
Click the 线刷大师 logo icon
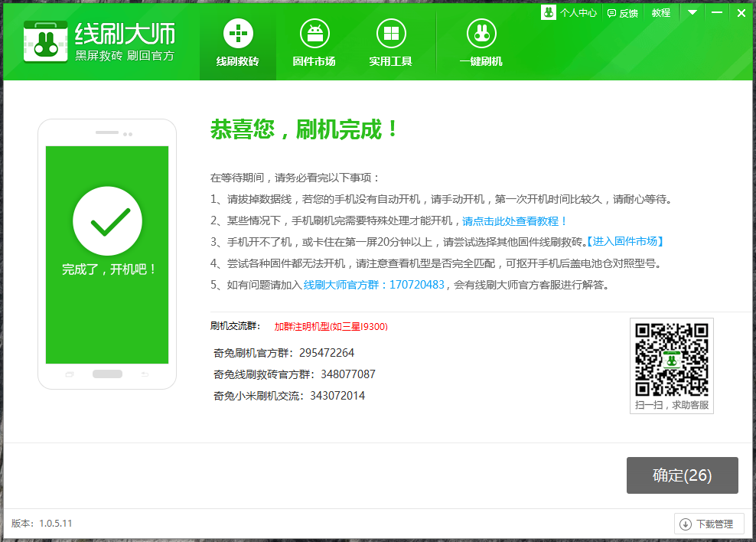(x=45, y=41)
